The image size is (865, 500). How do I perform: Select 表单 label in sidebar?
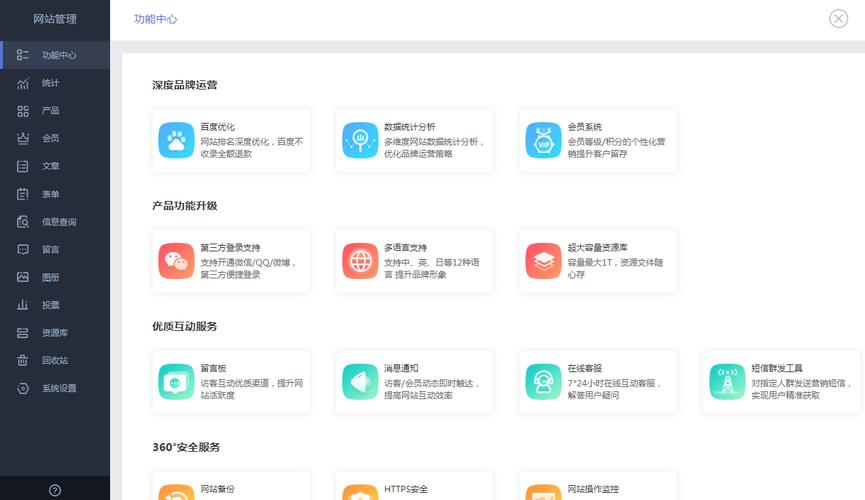[50, 194]
